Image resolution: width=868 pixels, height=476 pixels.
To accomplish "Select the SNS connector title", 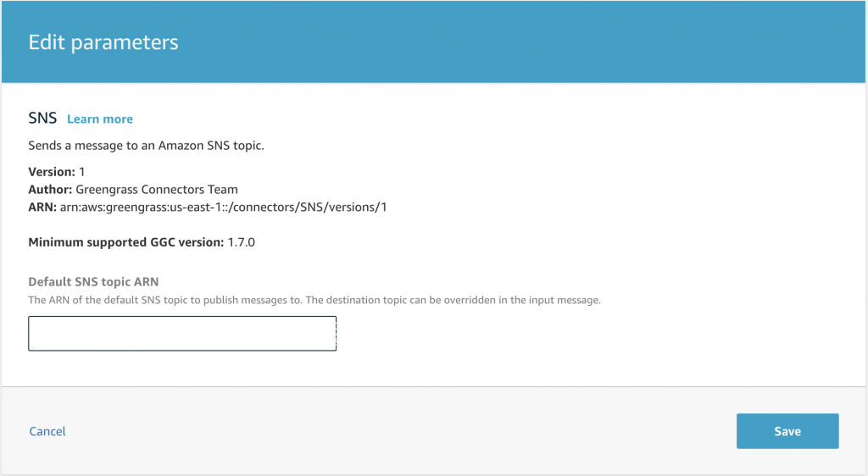I will (x=42, y=118).
